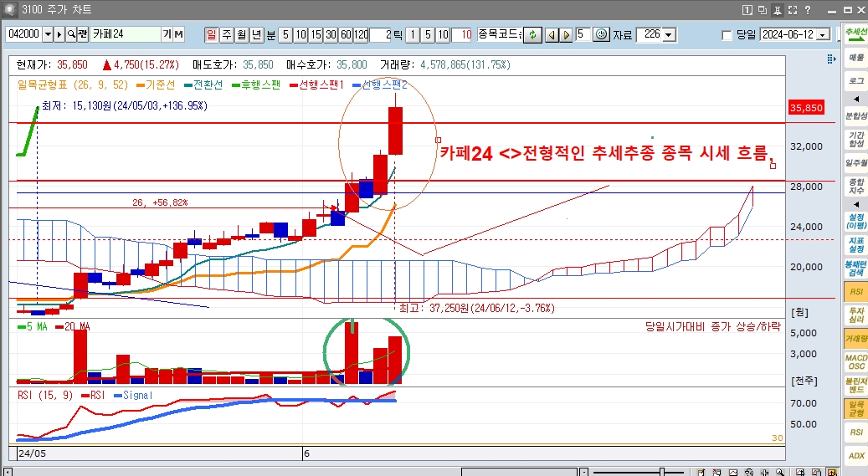Click the 매물 sidebar button
The image size is (868, 476).
point(855,57)
